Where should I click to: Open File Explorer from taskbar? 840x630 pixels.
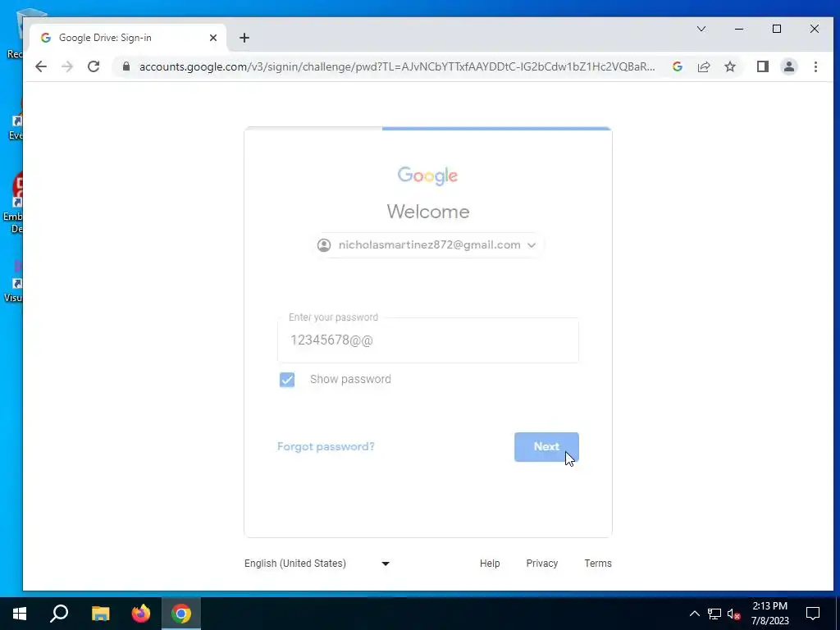coord(100,614)
